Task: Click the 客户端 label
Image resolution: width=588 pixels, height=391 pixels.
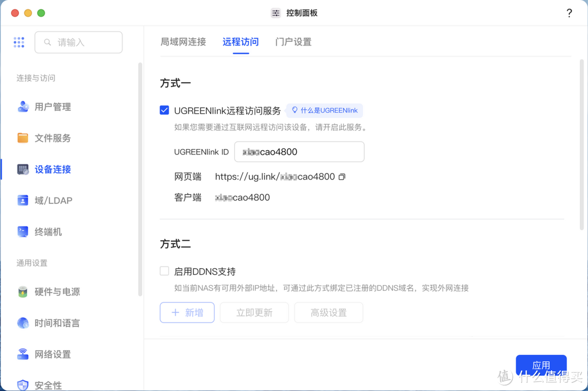Action: pyautogui.click(x=188, y=197)
